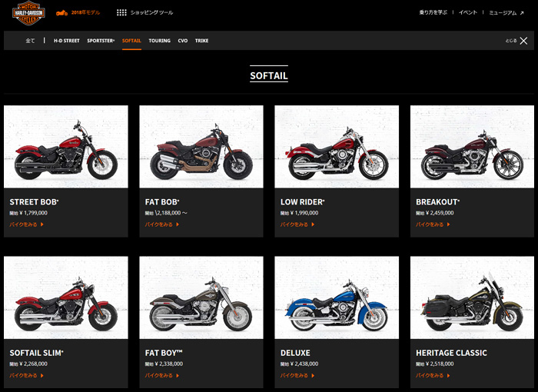Image resolution: width=538 pixels, height=392 pixels.
Task: Select the TOURING tab
Action: 160,41
